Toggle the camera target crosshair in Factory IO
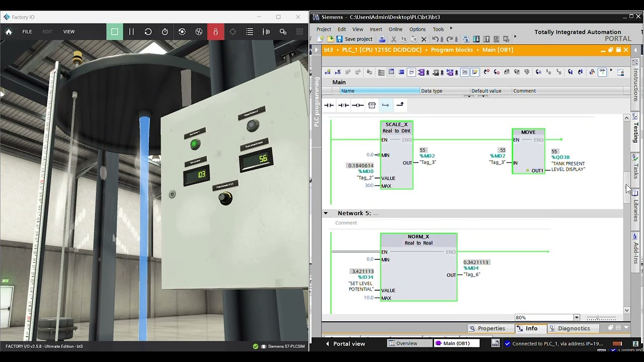Screen dimensions: 644x362 [232, 32]
